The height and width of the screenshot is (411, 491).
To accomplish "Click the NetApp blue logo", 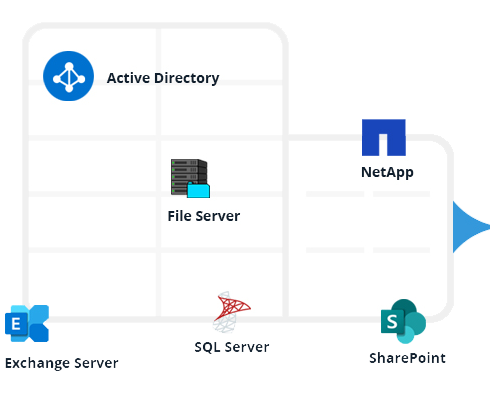I will pos(384,137).
